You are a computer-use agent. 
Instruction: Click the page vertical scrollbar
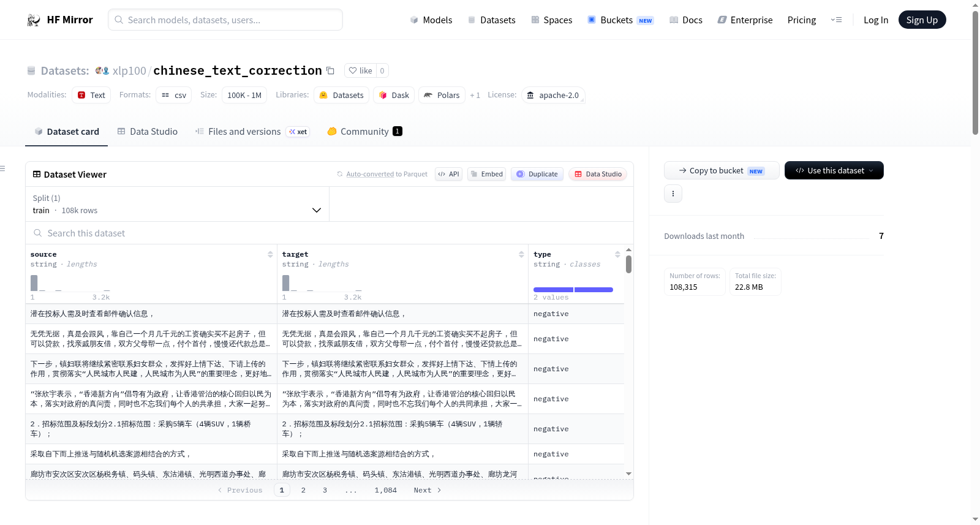pos(975,72)
